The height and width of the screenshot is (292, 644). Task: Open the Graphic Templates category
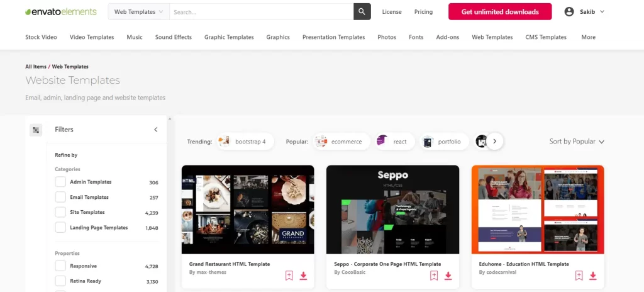[x=229, y=37]
